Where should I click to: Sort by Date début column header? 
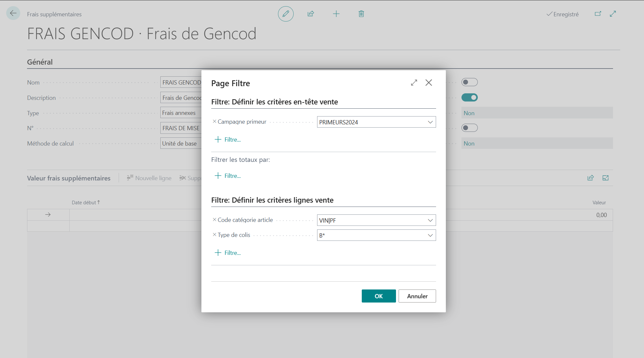86,202
